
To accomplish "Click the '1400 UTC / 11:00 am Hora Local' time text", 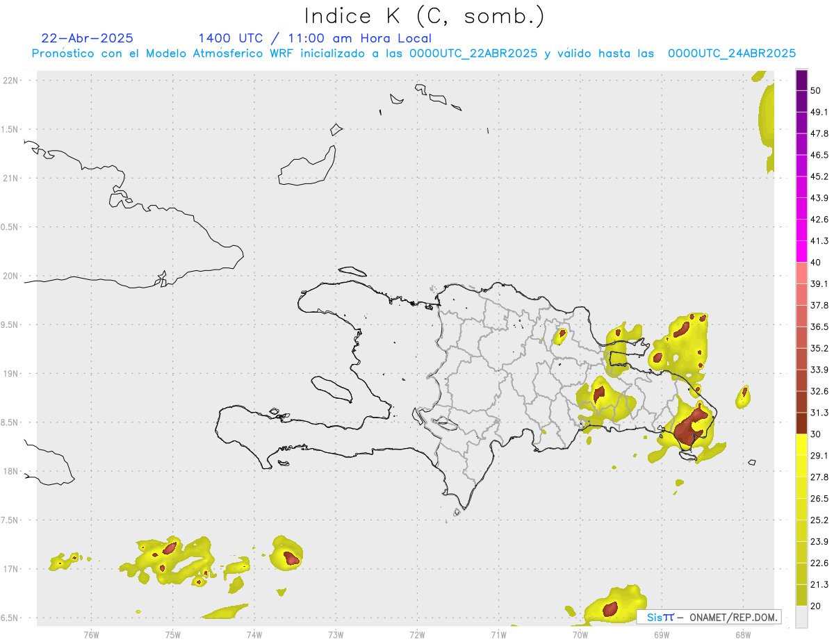I will coord(315,38).
